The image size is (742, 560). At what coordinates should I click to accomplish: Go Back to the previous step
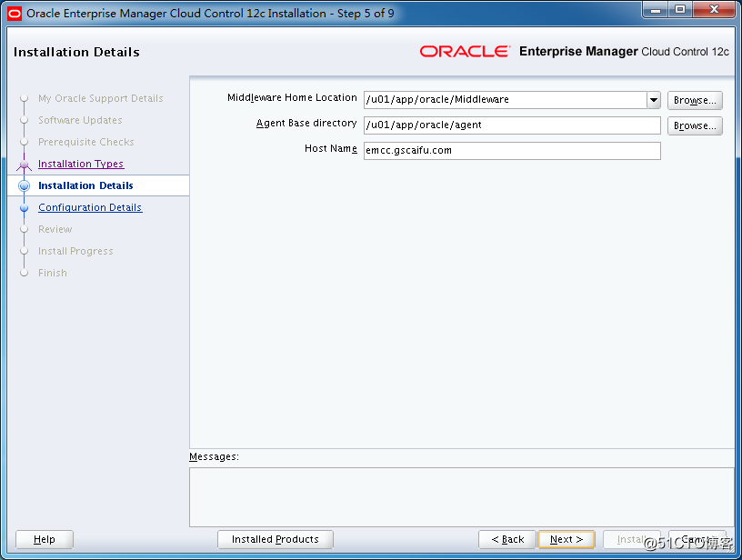point(507,540)
